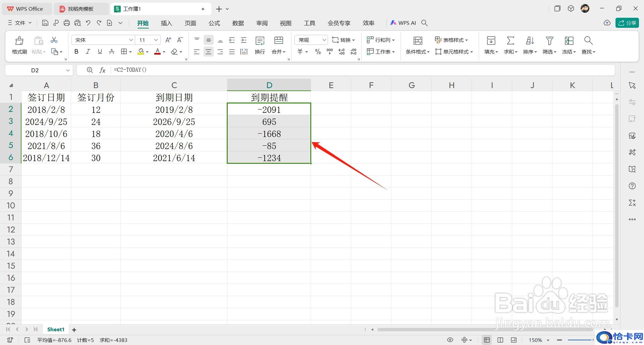Switch to page layout view in status bar

pyautogui.click(x=500, y=340)
